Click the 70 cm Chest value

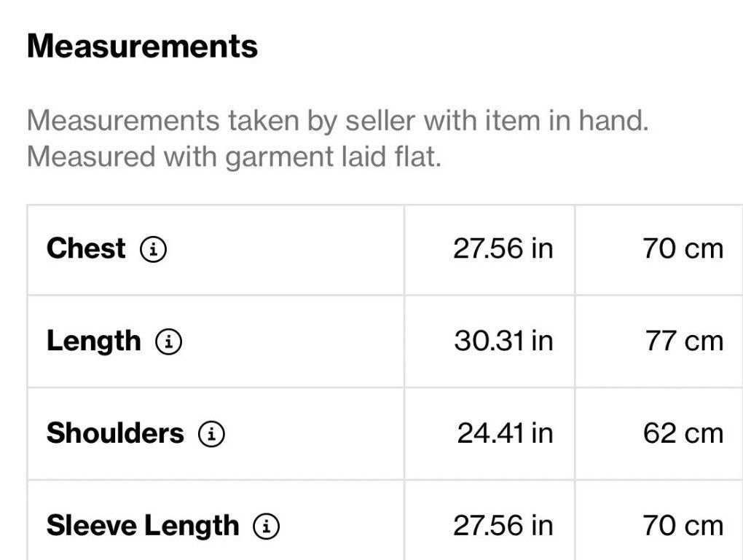coord(683,248)
